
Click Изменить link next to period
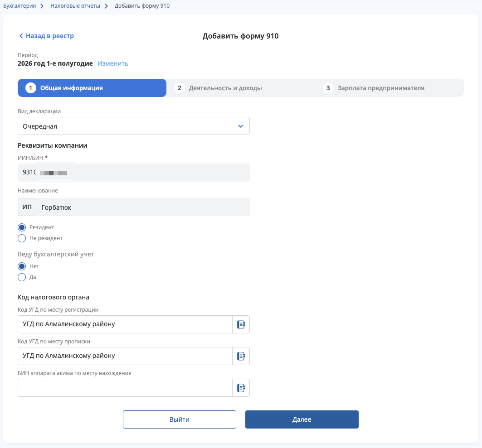coord(113,63)
